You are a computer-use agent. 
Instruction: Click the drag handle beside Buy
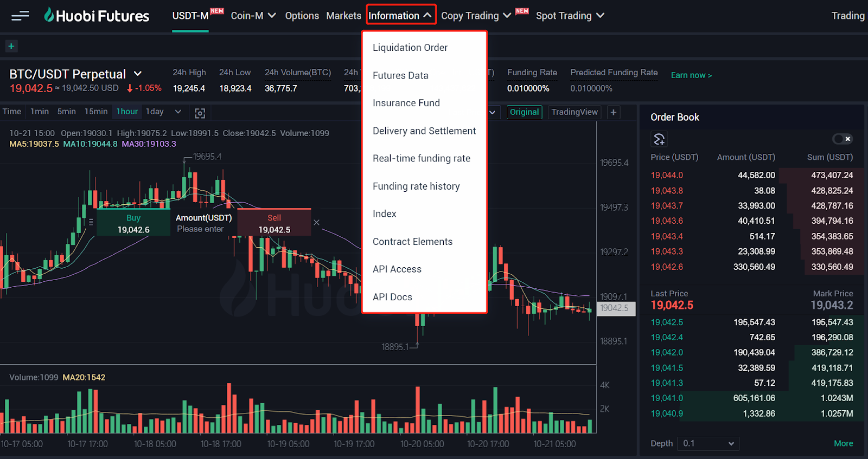[x=91, y=222]
